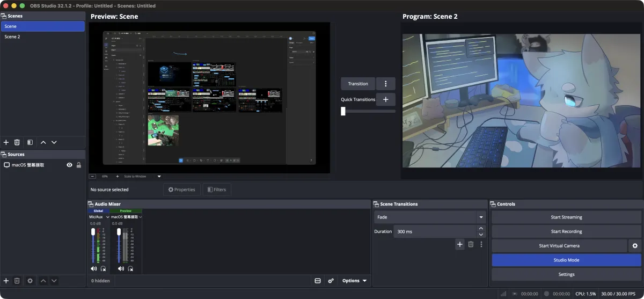Click the Program Scene 2 preview image

(x=522, y=100)
